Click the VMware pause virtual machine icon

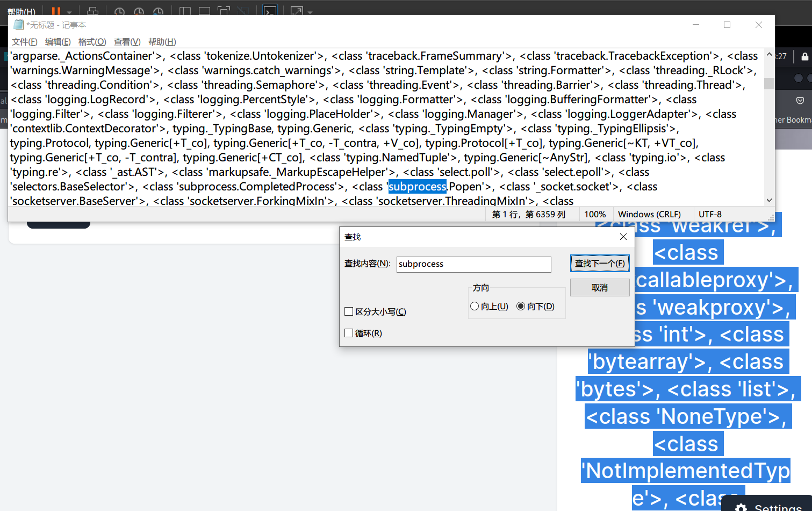(x=56, y=11)
